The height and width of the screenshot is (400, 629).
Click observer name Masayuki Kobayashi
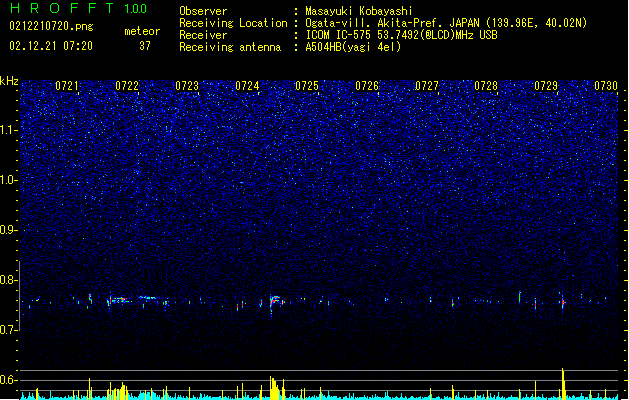point(359,11)
